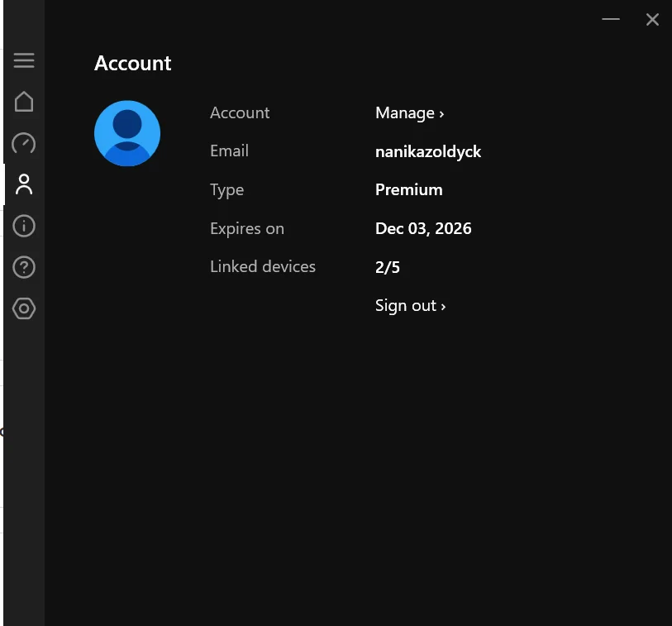
Task: Select the Account person sidebar icon
Action: (24, 184)
